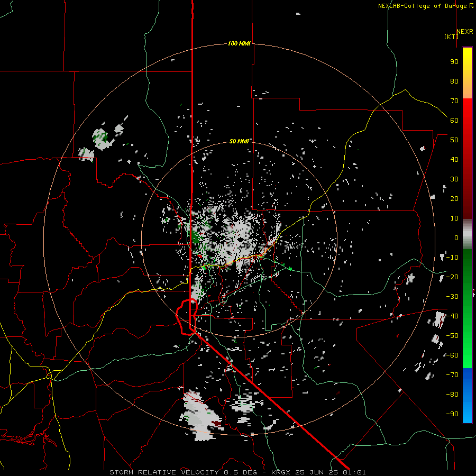Click the 90 value on the velocity scale
This screenshot has height=476, width=476.
454,62
